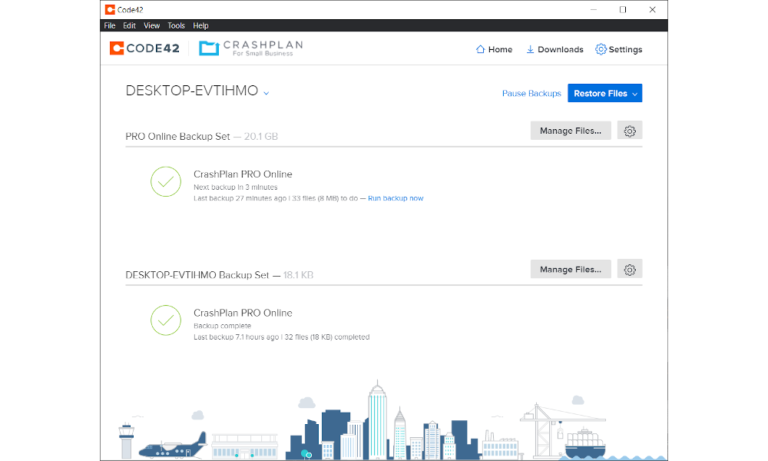Viewport: 768px width, 461px height.
Task: Open the File menu
Action: click(x=109, y=25)
